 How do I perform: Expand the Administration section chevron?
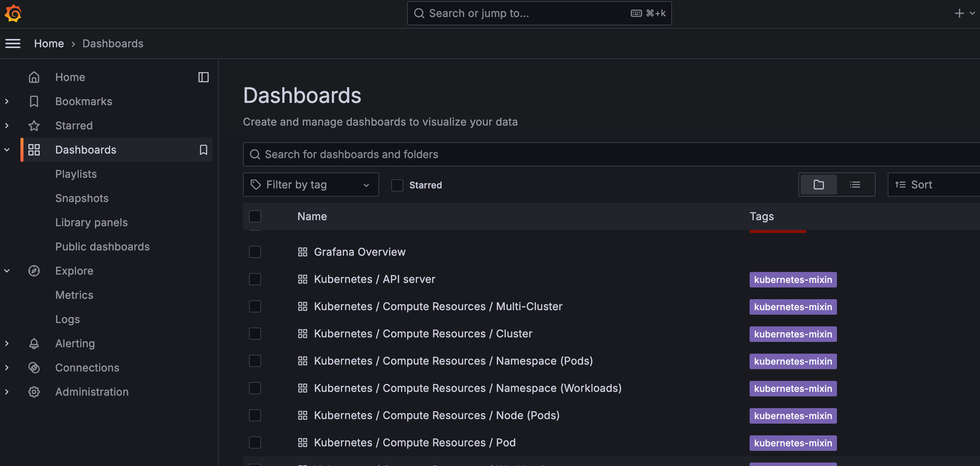click(x=7, y=392)
